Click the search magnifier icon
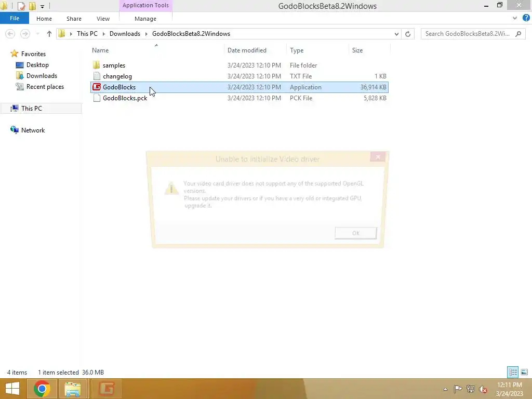The image size is (532, 399). (518, 34)
